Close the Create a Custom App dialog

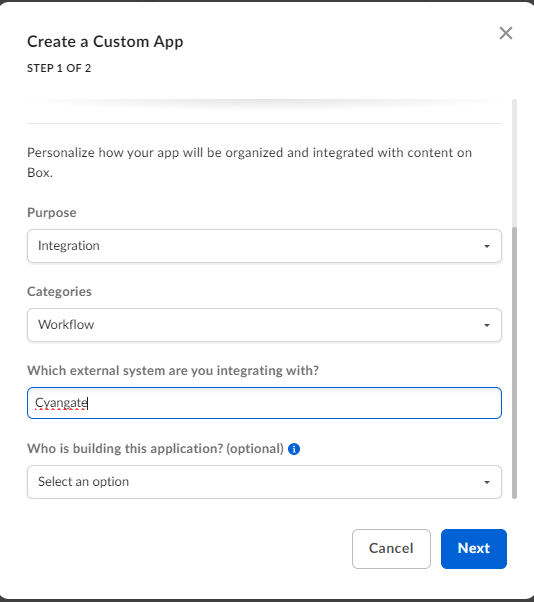pos(506,33)
